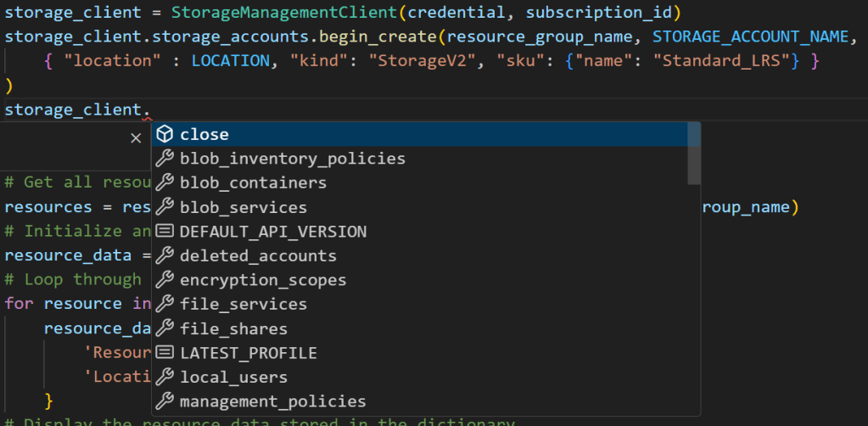The image size is (868, 426).
Task: Click the cube icon beside close
Action: tap(165, 134)
